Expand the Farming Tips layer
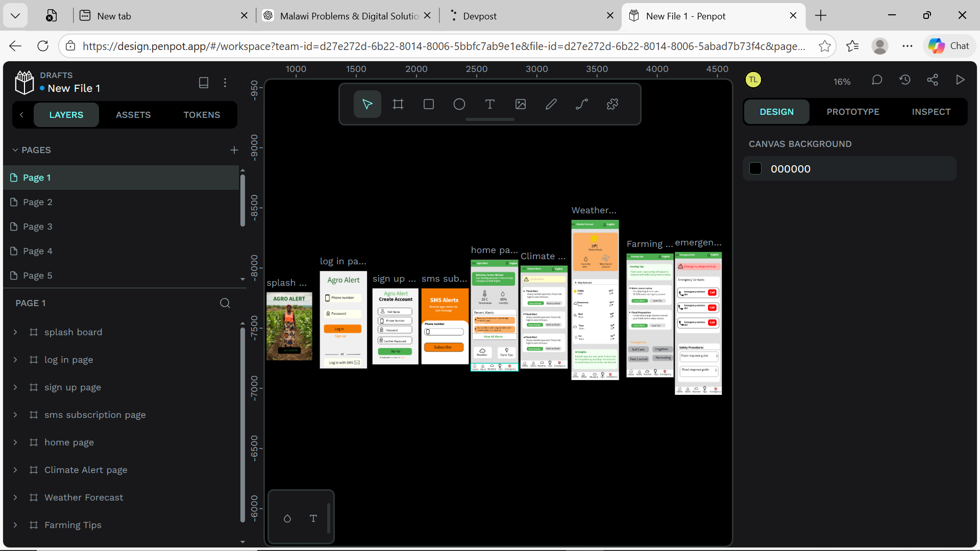980x551 pixels. (x=15, y=525)
